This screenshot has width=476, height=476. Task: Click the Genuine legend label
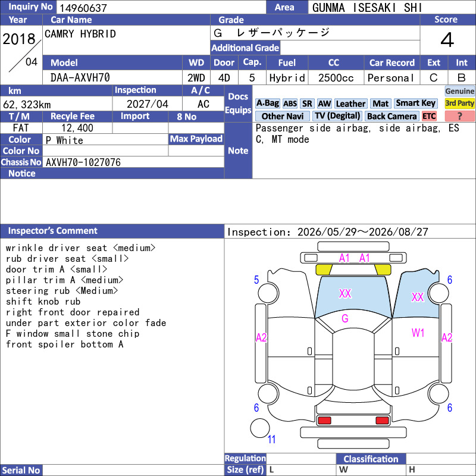pos(459,91)
